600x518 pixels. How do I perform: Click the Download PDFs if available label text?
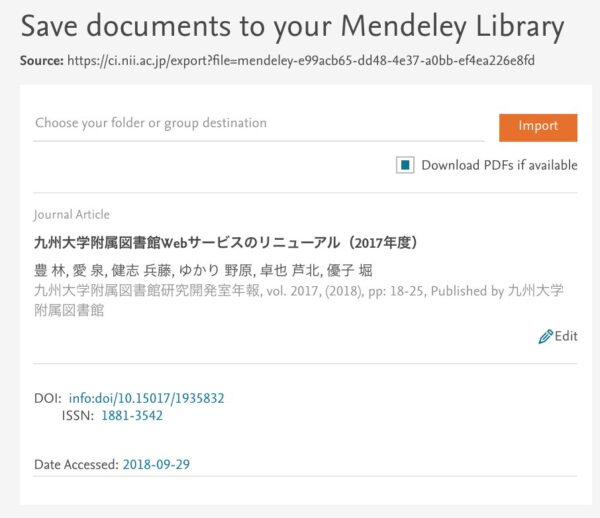pyautogui.click(x=499, y=165)
